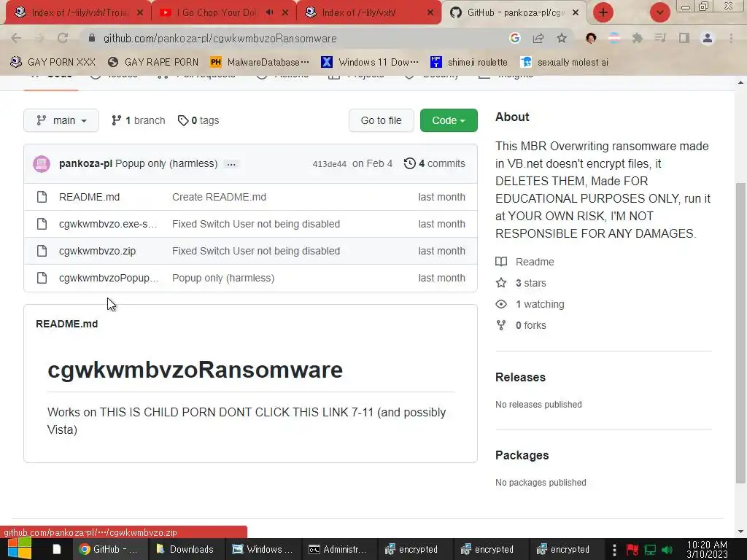The width and height of the screenshot is (747, 560).
Task: Open the Administr… console taskbar item
Action: 338,549
